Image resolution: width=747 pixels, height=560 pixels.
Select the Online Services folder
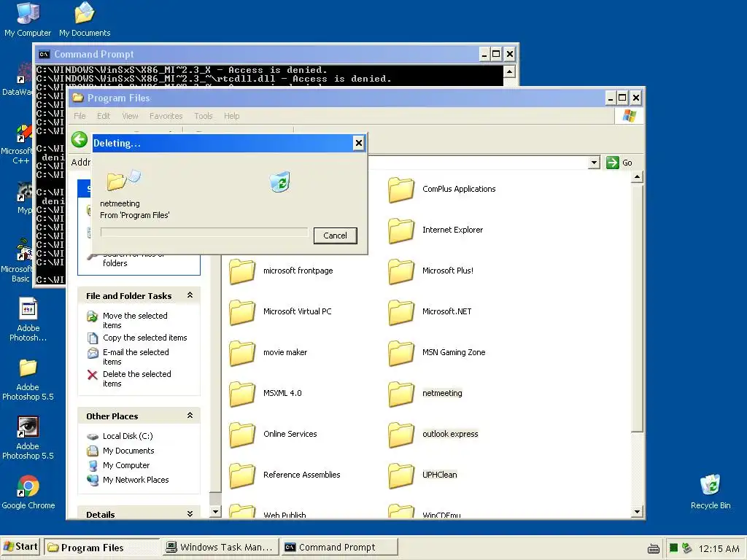(x=273, y=435)
